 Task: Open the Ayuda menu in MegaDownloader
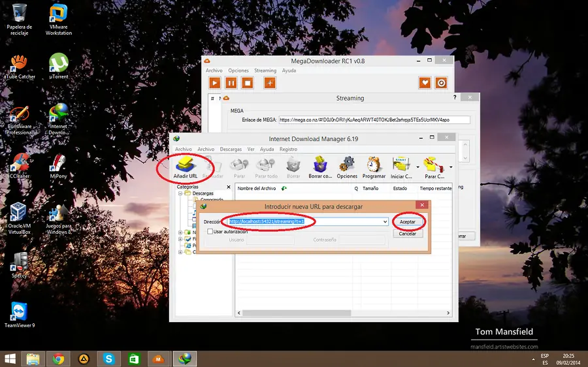pos(289,71)
